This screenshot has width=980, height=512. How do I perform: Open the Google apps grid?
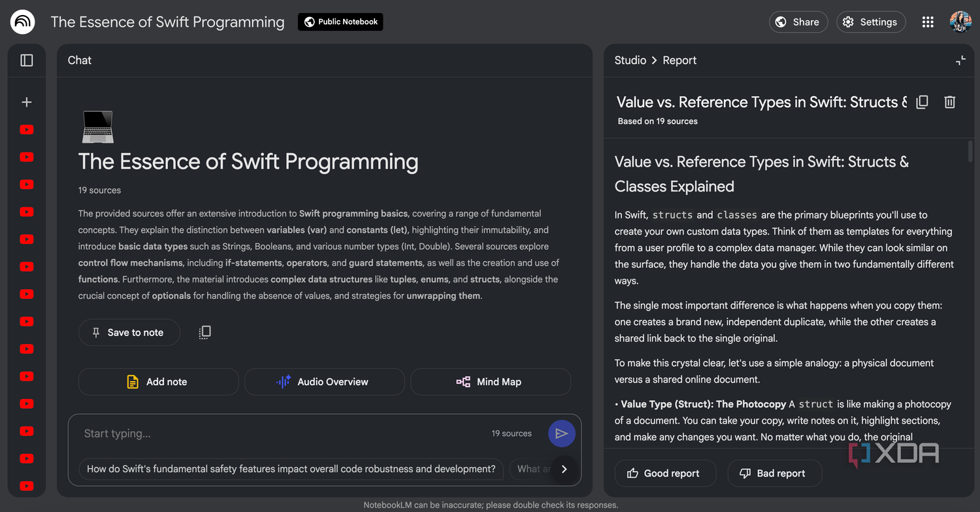click(x=928, y=22)
